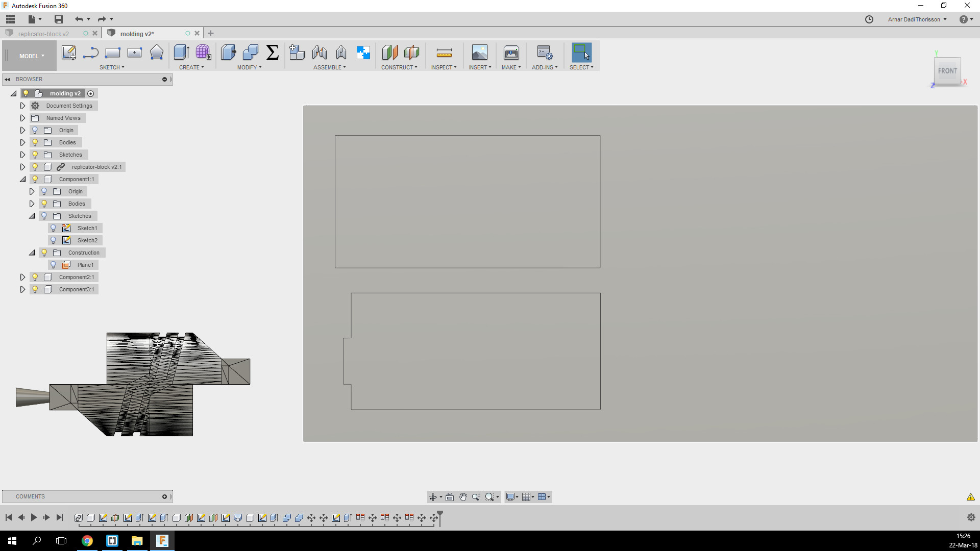
Task: Click the timeline play button
Action: point(34,517)
